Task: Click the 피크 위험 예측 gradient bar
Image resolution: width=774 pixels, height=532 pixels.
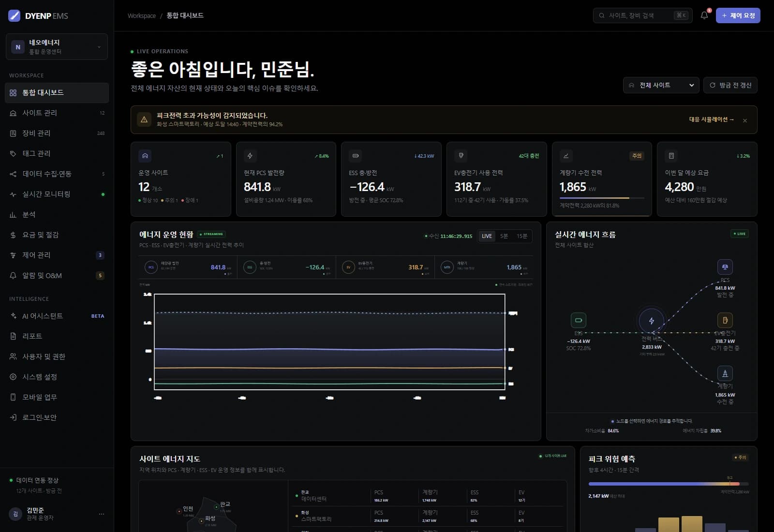Action: 669,484
